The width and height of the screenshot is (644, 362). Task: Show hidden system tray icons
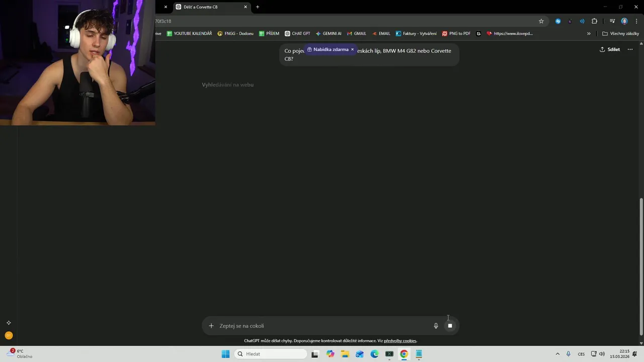coord(557,354)
